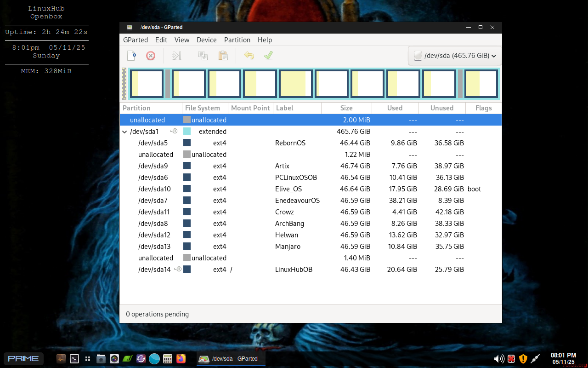This screenshot has width=588, height=368.
Task: Open the camera lens taskbar icon
Action: pyautogui.click(x=114, y=359)
